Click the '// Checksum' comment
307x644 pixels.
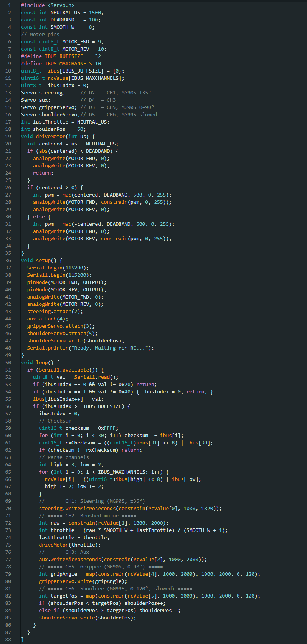pos(55,421)
